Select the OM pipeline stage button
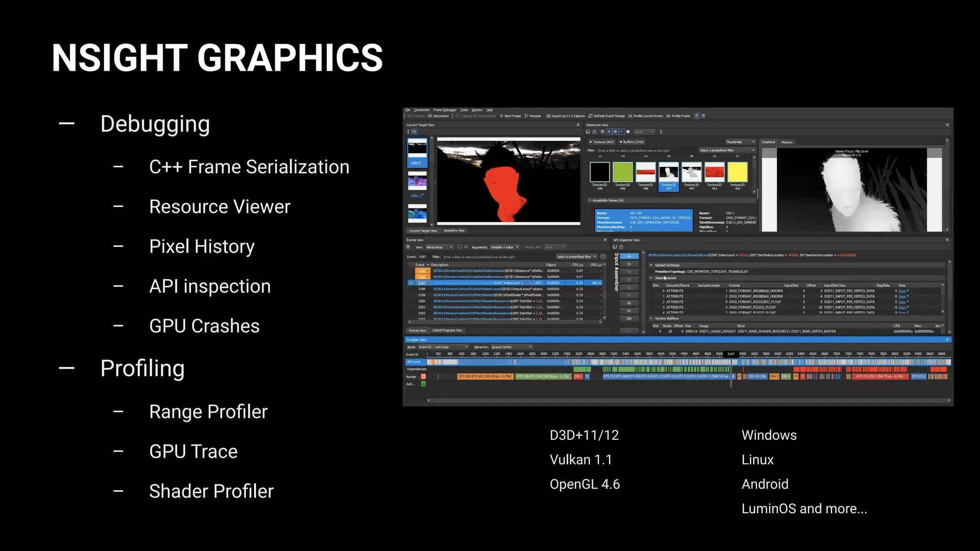This screenshot has height=551, width=980. click(x=629, y=319)
